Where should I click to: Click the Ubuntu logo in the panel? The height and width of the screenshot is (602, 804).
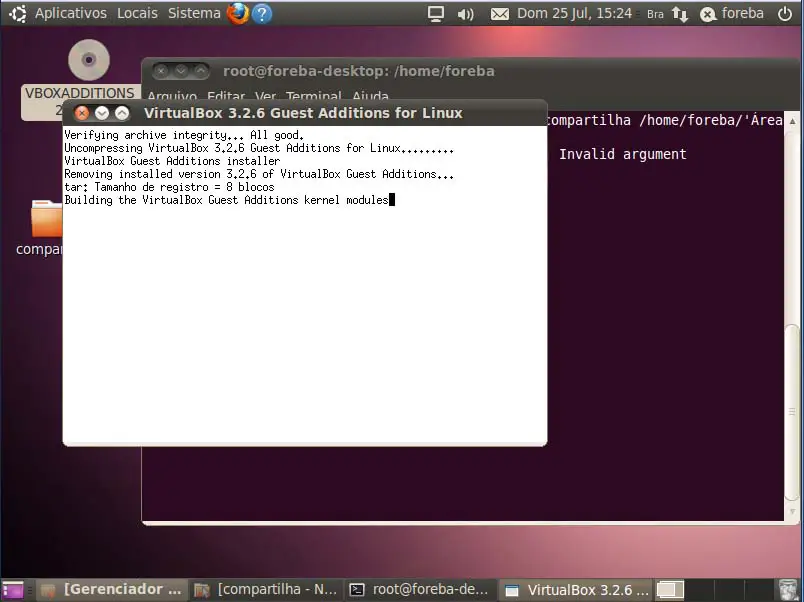point(18,14)
